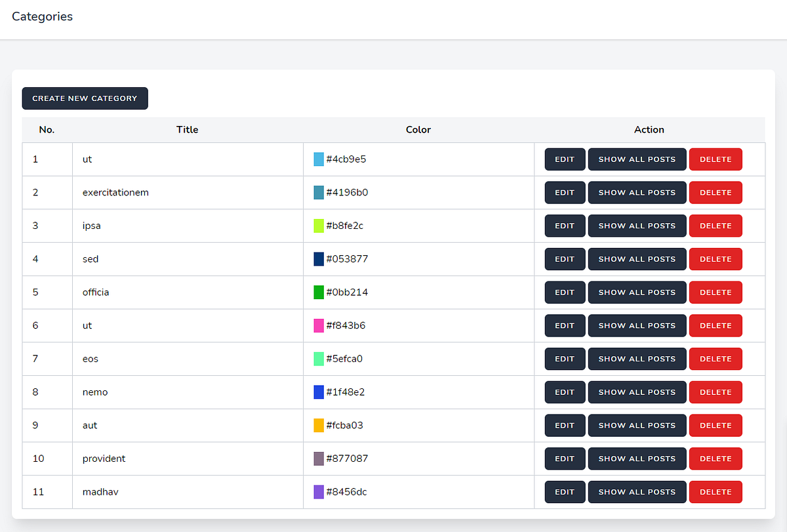This screenshot has width=787, height=532.
Task: Edit the "nemo" category
Action: [x=564, y=392]
